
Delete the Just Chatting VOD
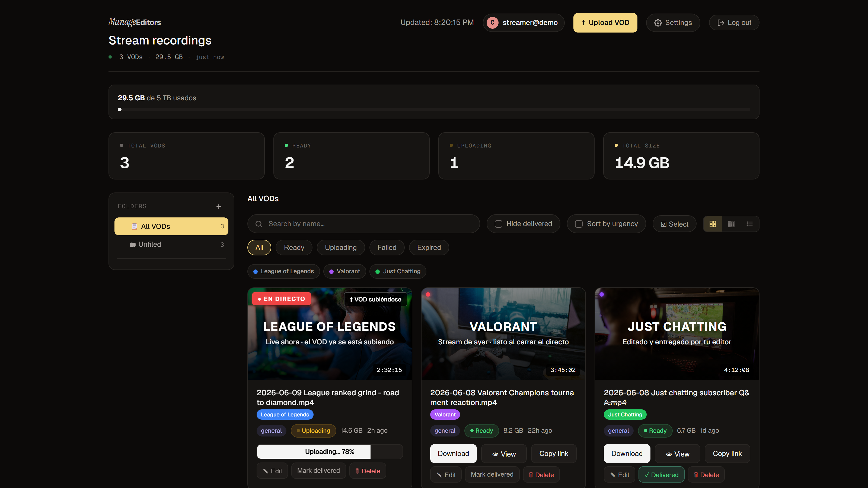click(706, 475)
